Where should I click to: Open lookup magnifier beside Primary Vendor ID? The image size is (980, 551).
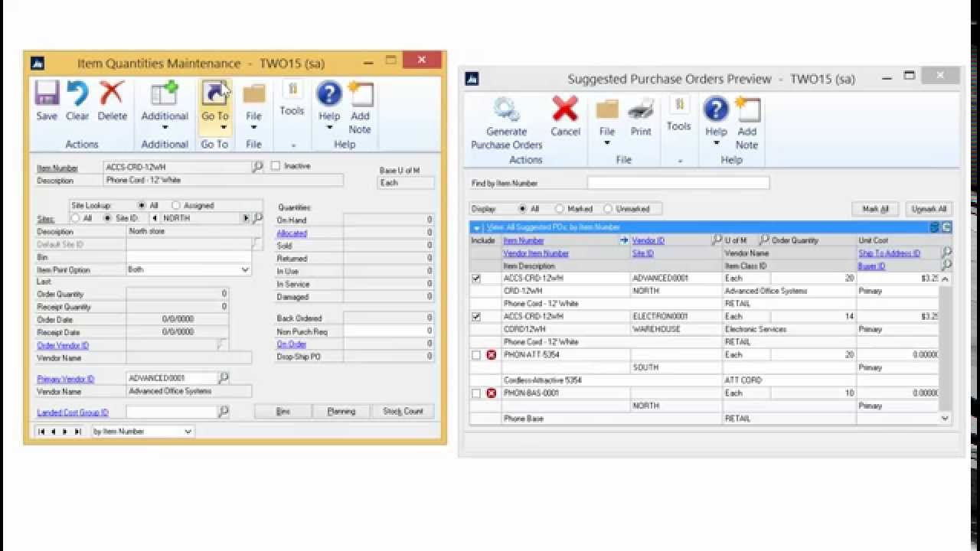coord(224,378)
